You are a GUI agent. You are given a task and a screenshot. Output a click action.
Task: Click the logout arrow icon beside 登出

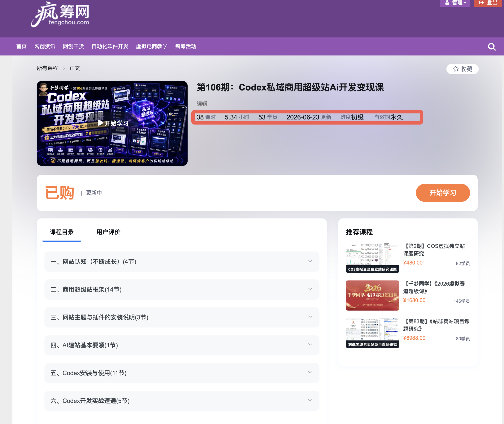pyautogui.click(x=481, y=3)
